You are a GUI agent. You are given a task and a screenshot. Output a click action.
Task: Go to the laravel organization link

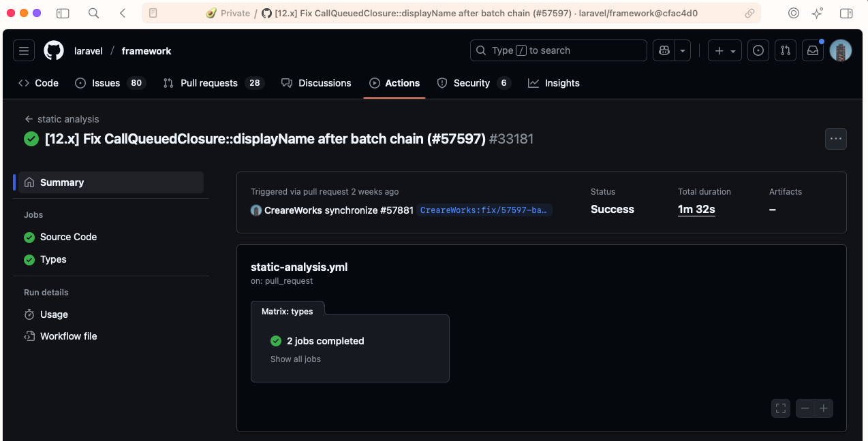click(x=89, y=51)
